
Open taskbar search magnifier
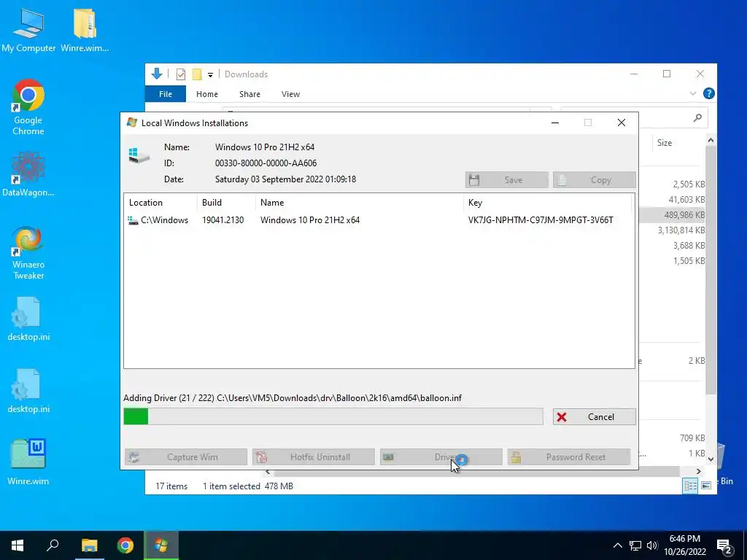[x=53, y=545]
